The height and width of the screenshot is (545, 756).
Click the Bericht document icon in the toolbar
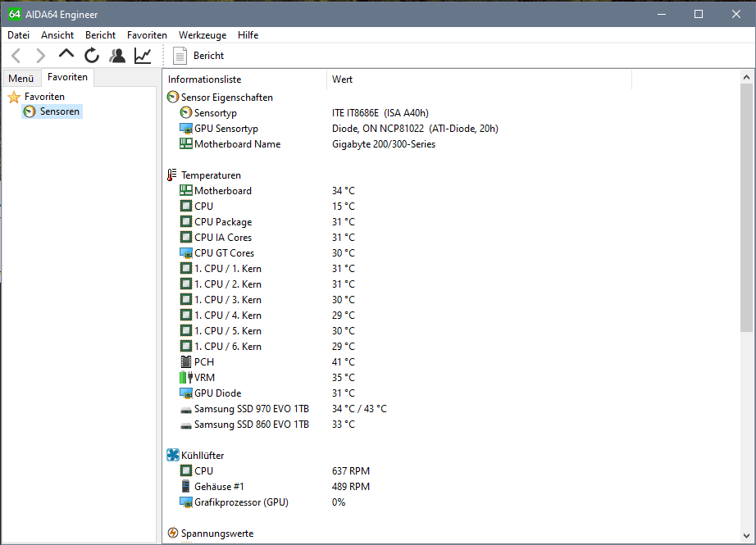pos(180,56)
